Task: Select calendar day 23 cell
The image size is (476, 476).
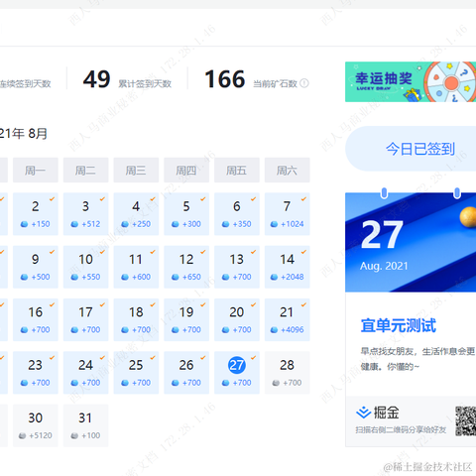Action: (36, 373)
